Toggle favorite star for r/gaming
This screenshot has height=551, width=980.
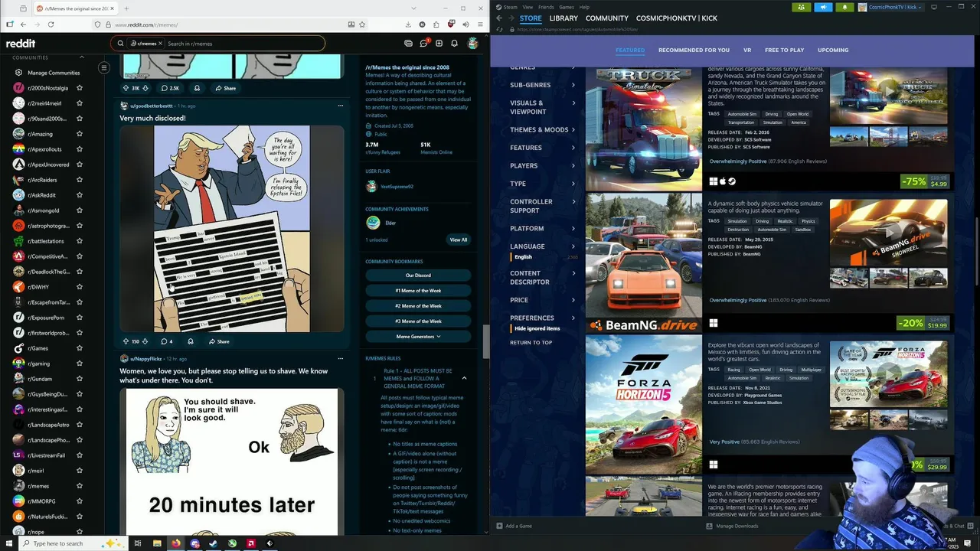[79, 364]
